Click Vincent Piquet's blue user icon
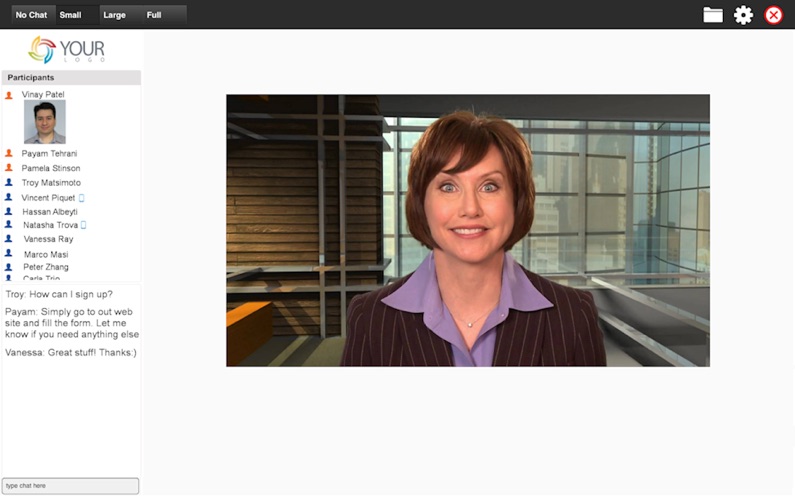Screen dimensions: 795x497 [9, 197]
